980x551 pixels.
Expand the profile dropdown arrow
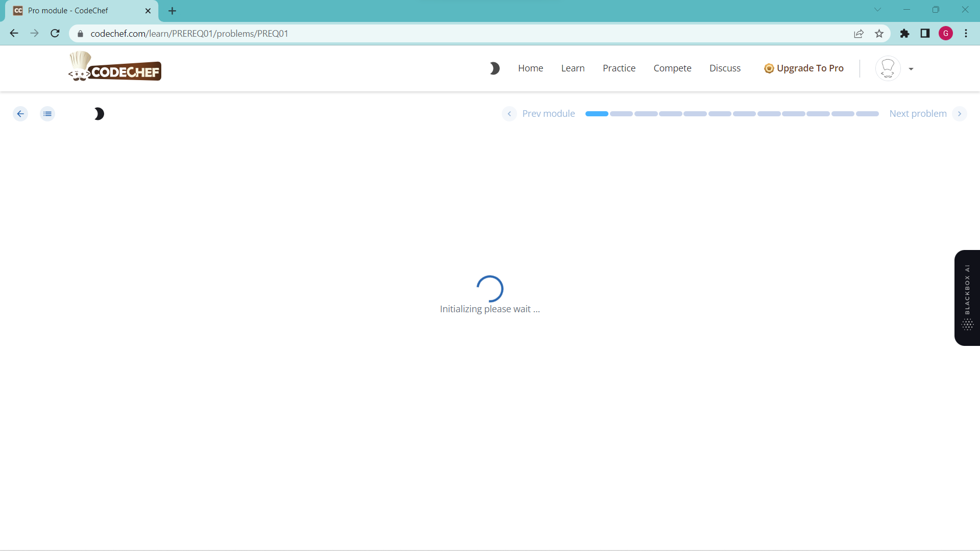[911, 69]
